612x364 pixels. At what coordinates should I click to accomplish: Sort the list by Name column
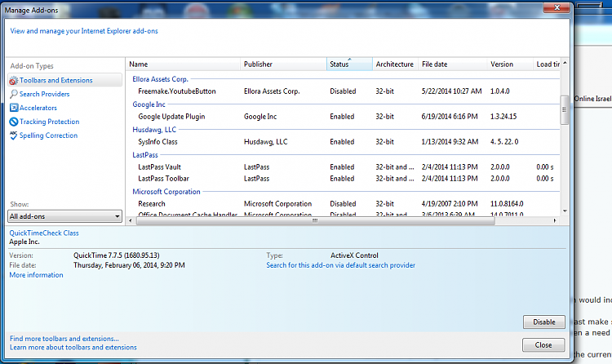(x=183, y=64)
